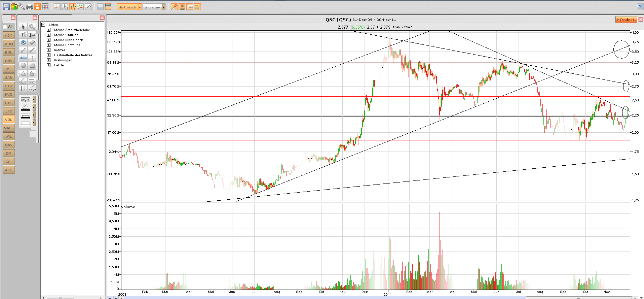Open the Style options arrow
This screenshot has width=644, height=299.
click(x=34, y=100)
